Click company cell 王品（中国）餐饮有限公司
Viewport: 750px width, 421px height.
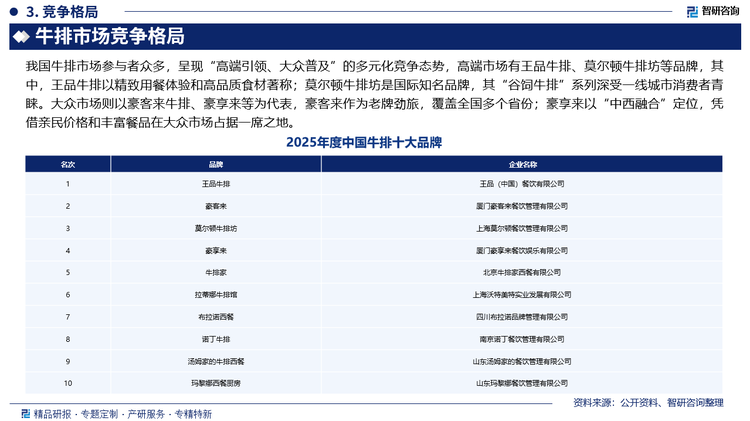(x=522, y=184)
